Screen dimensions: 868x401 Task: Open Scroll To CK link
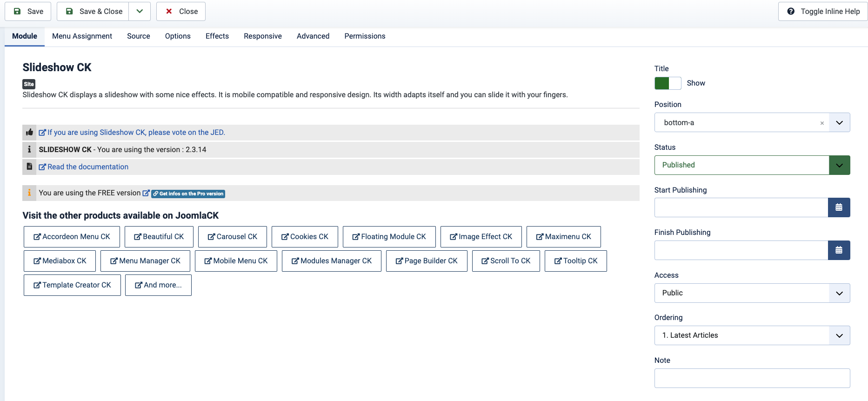pyautogui.click(x=506, y=261)
